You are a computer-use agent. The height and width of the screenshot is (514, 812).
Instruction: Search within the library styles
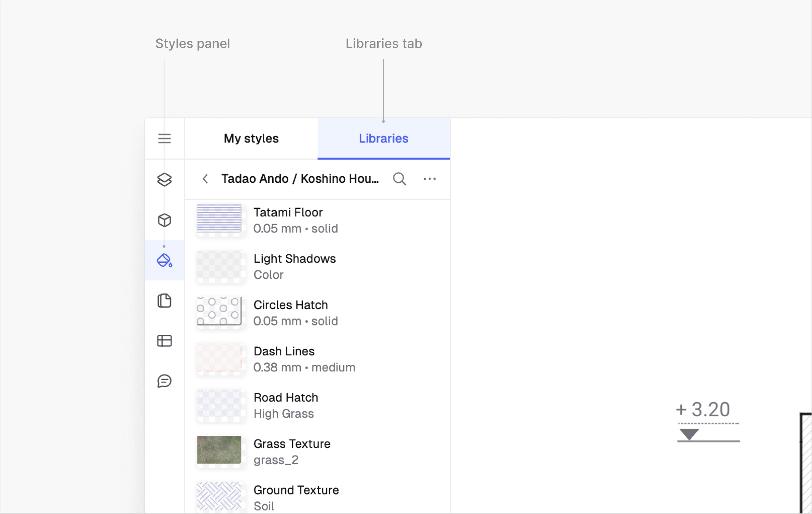pyautogui.click(x=399, y=179)
